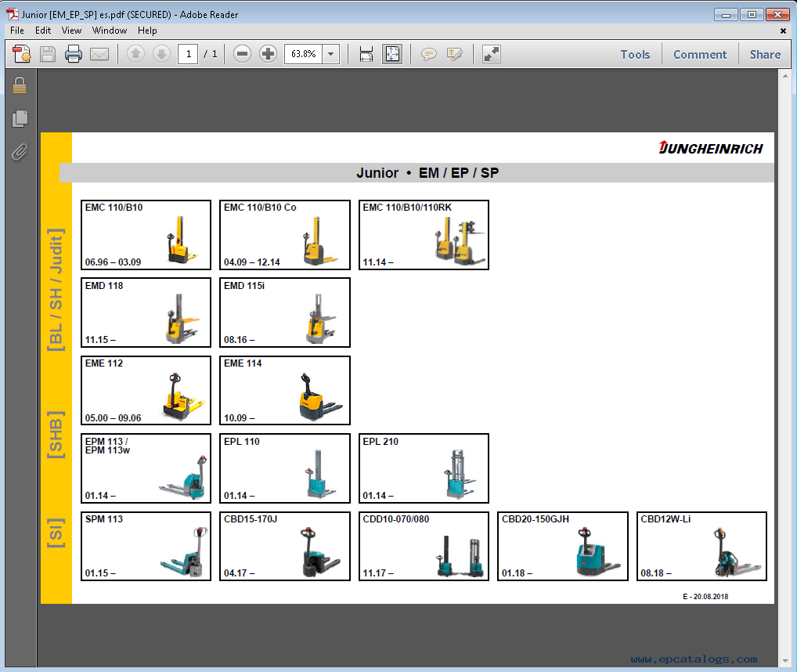
Task: Click the [SI] side label
Action: point(56,533)
